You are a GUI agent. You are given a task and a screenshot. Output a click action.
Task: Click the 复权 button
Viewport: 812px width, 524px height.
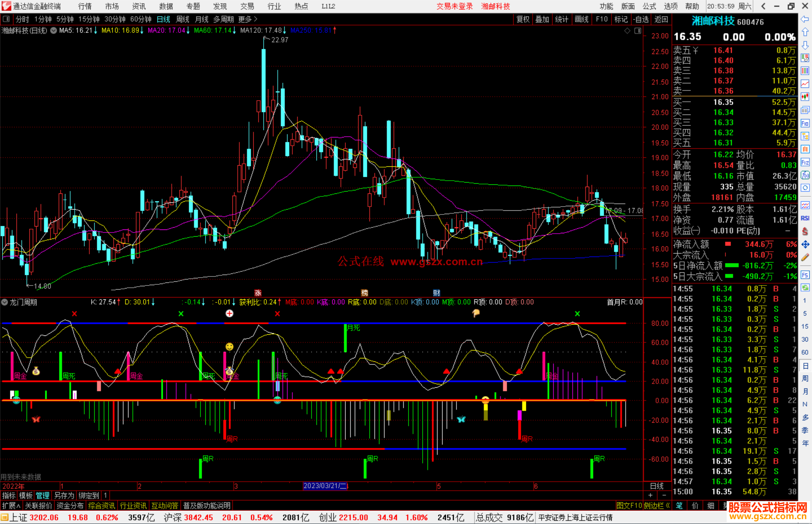[523, 19]
